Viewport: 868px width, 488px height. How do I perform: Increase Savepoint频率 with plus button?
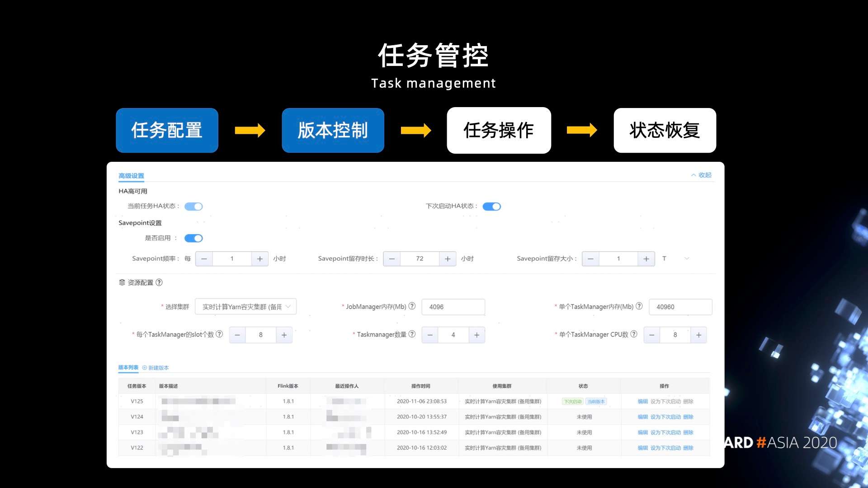point(259,259)
